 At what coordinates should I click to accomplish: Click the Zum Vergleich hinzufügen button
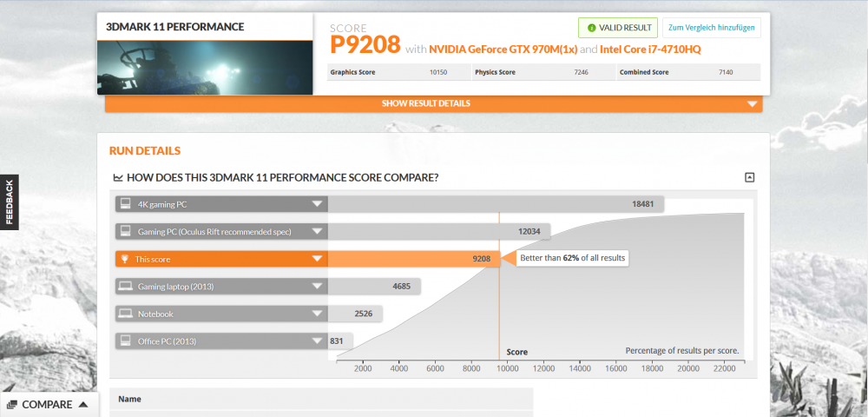(x=711, y=28)
